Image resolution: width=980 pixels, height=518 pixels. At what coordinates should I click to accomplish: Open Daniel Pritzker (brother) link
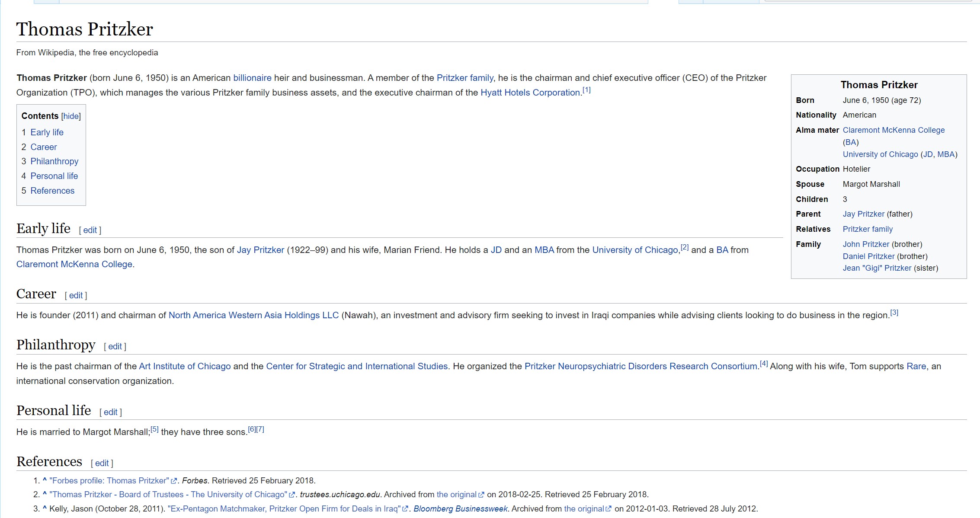click(x=868, y=256)
